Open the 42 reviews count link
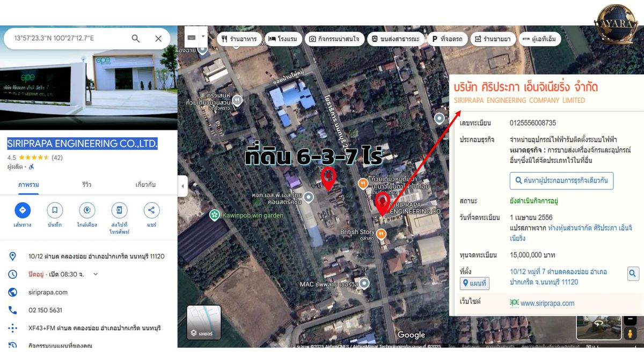 pyautogui.click(x=57, y=158)
